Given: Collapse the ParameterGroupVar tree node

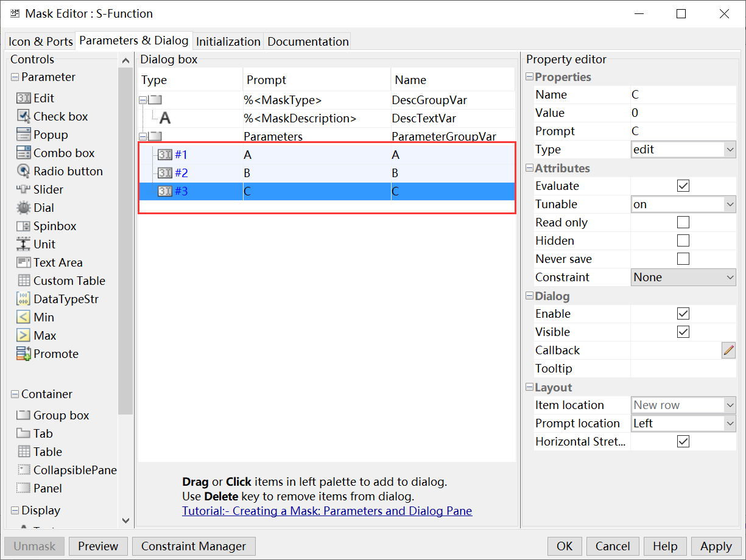Looking at the screenshot, I should click(143, 136).
